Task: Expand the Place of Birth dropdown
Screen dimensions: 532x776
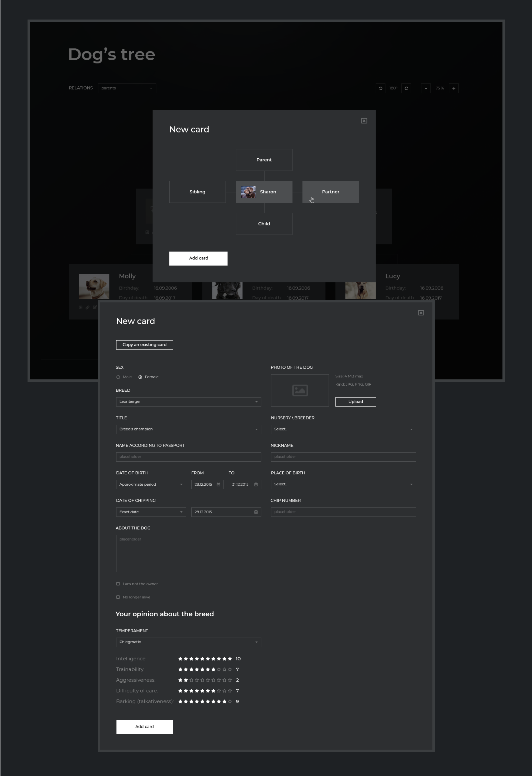Action: (343, 484)
